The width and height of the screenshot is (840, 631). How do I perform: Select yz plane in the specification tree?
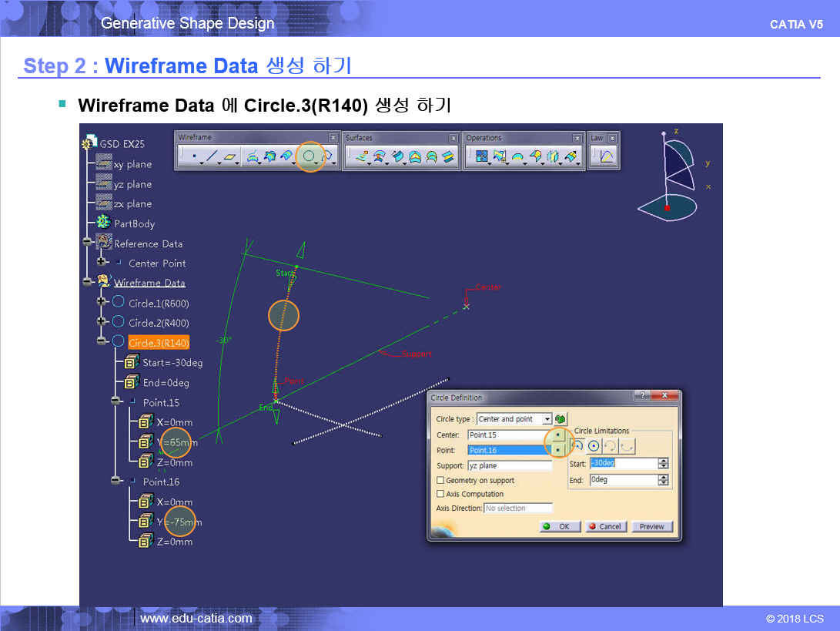point(132,184)
